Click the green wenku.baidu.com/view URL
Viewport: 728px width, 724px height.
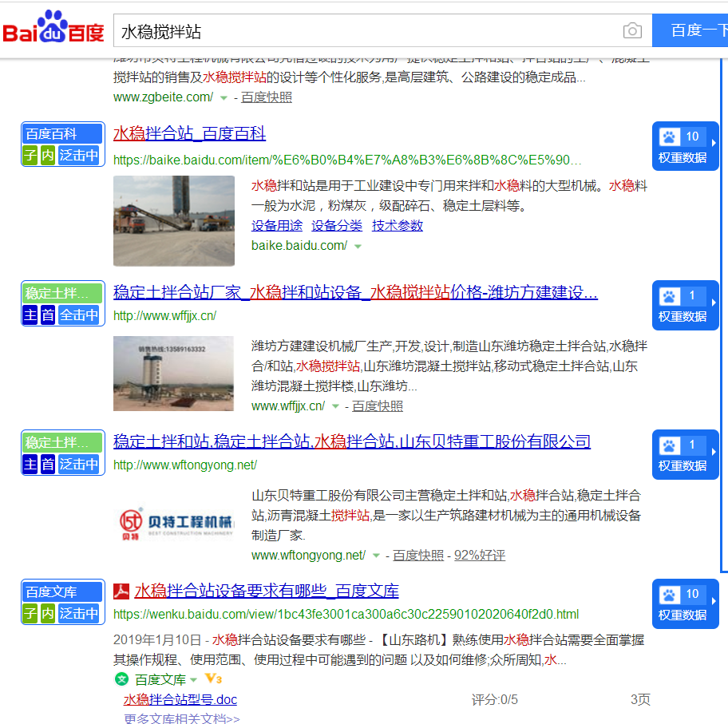(x=346, y=615)
